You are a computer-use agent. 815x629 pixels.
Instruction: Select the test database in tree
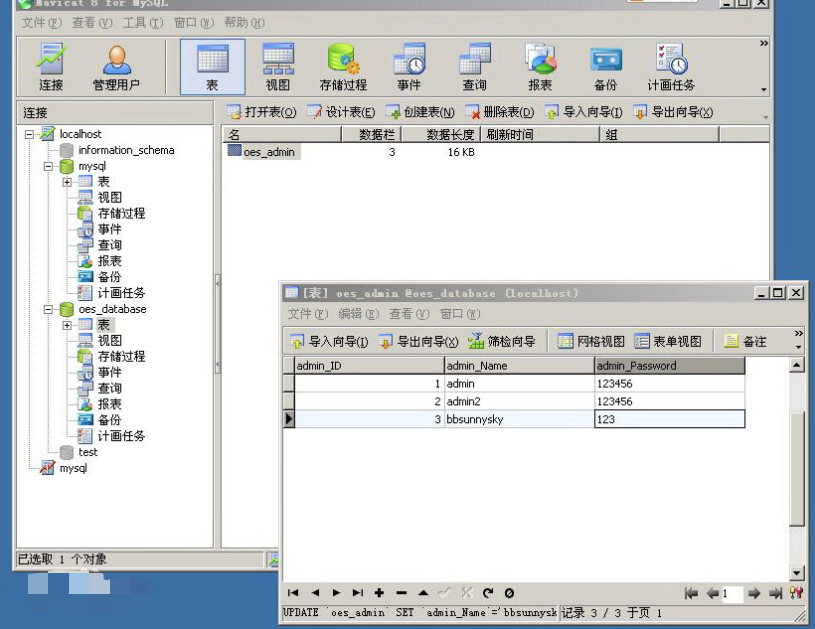88,452
